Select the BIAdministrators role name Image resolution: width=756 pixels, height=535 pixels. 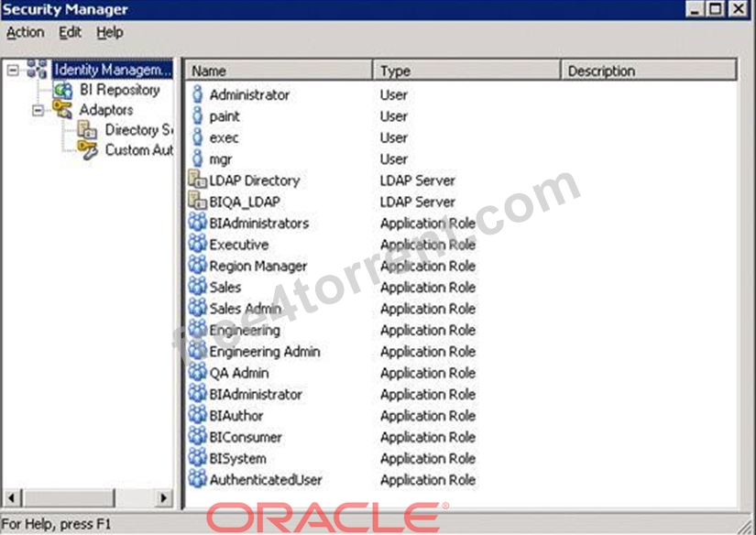[x=259, y=224]
